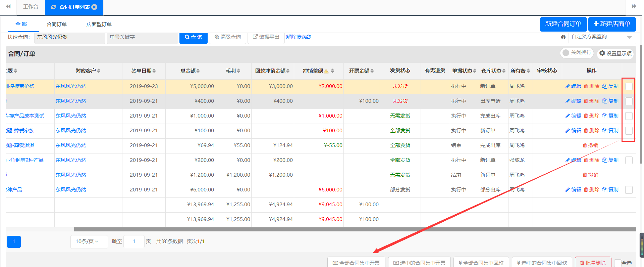Screen dimensions: 644x267
Task: Close the 合同订单列表 tab
Action: click(x=94, y=7)
